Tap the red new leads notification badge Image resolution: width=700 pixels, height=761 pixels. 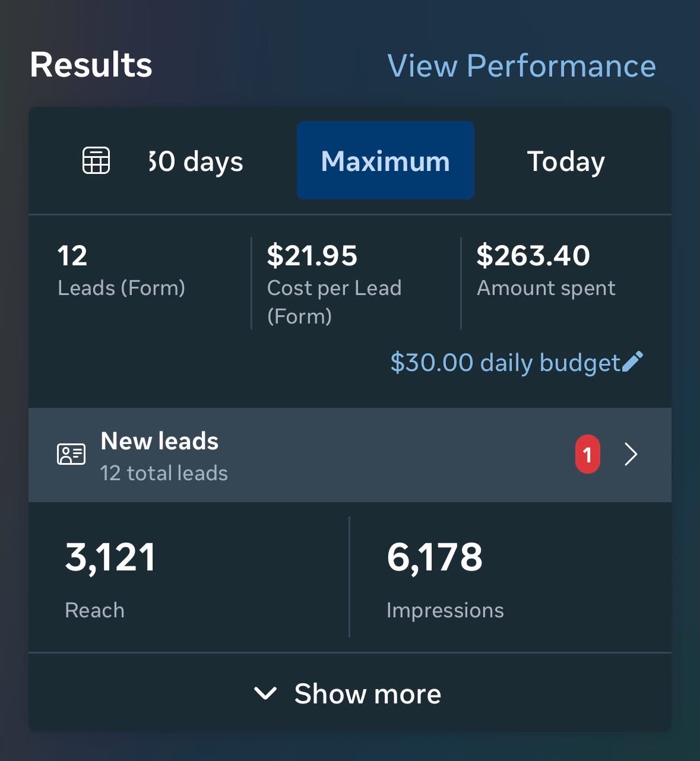587,455
